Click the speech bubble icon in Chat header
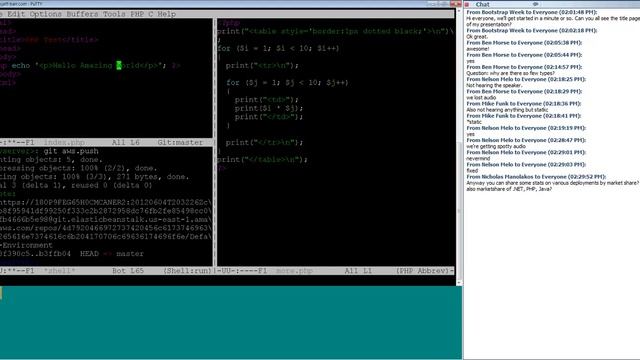This screenshot has height=360, width=640. click(536, 4)
